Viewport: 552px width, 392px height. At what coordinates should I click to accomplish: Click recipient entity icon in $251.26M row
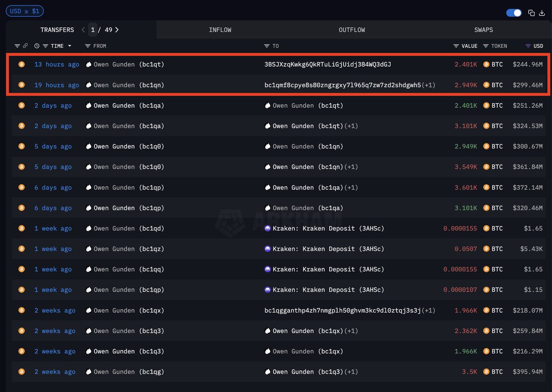pyautogui.click(x=268, y=106)
